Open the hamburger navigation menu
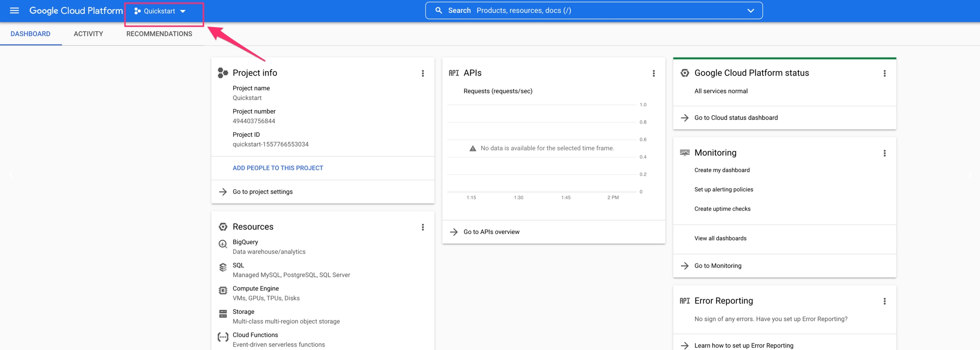 [14, 11]
